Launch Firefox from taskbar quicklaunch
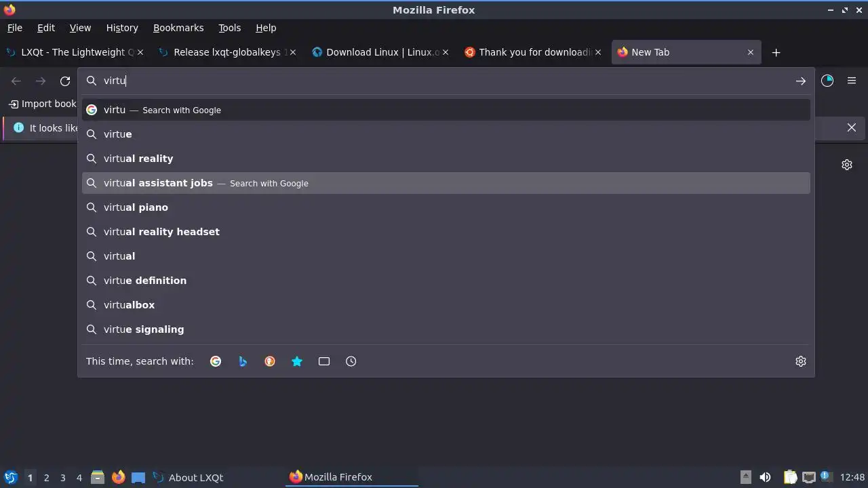This screenshot has height=488, width=868. click(x=118, y=477)
